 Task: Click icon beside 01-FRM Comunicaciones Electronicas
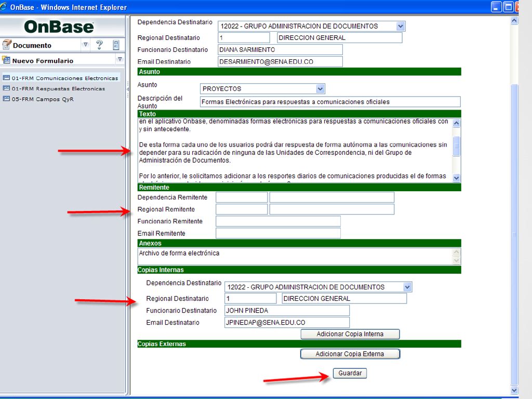click(x=6, y=78)
